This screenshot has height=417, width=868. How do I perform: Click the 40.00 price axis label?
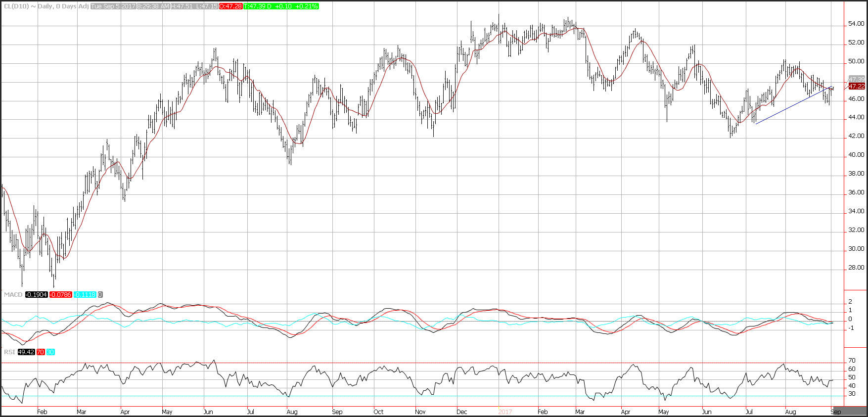click(x=856, y=155)
